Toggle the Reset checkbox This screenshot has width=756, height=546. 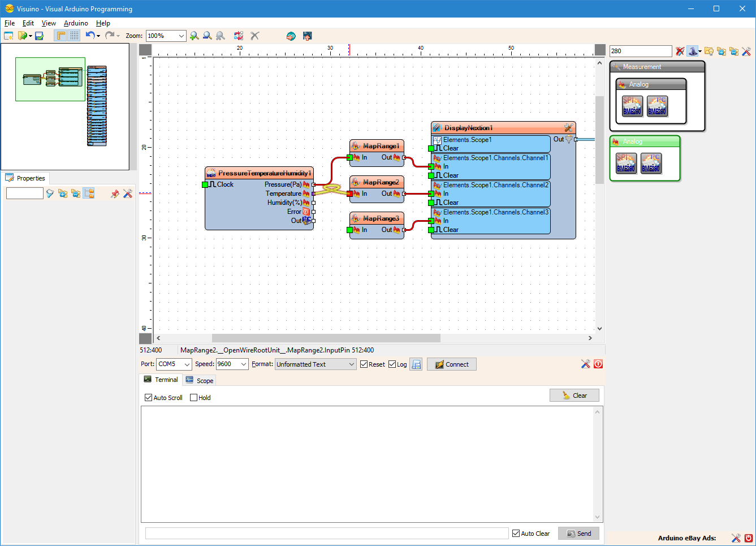[x=364, y=364]
